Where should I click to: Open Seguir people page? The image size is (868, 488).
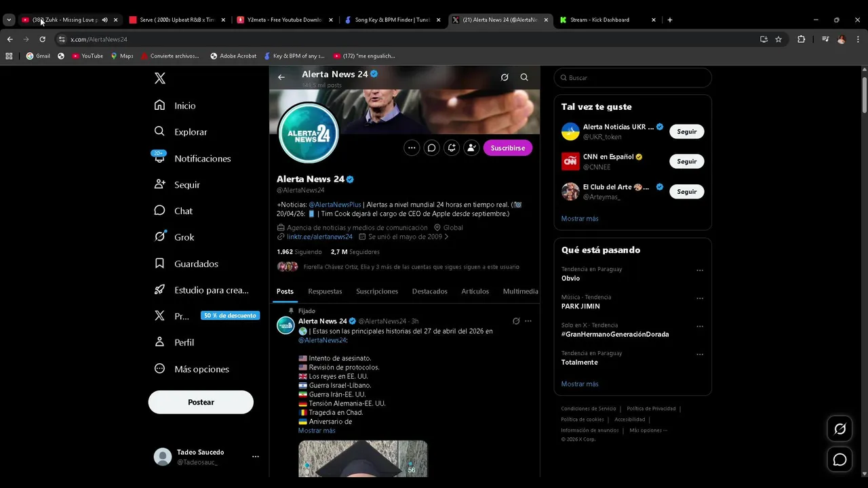[x=178, y=184]
